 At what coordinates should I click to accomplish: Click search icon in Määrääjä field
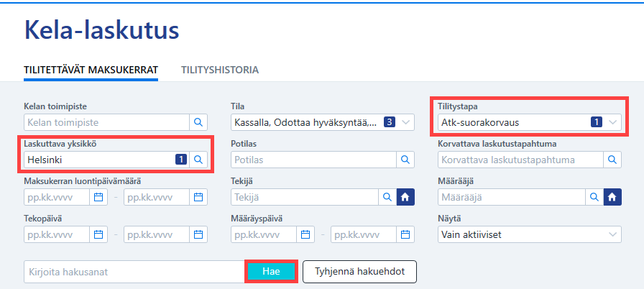tap(594, 197)
